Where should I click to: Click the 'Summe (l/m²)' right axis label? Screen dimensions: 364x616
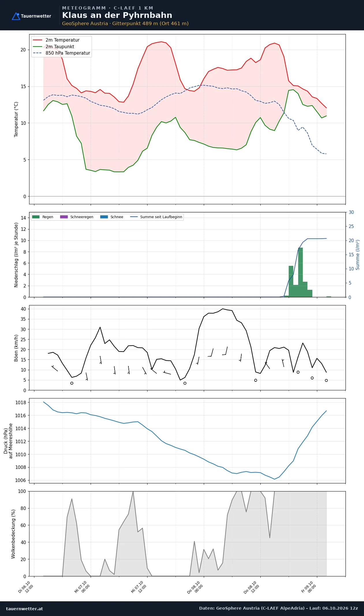click(358, 255)
